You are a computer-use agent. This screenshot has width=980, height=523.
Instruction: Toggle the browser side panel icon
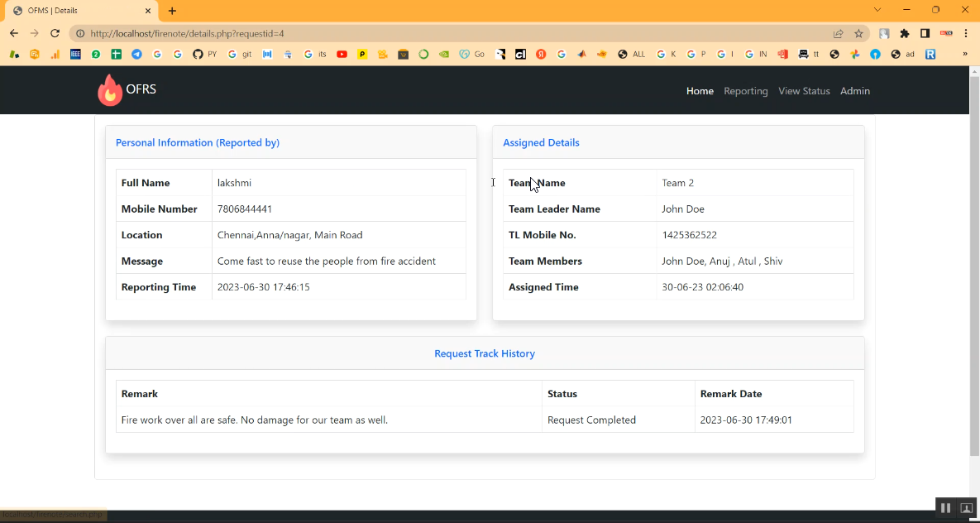925,34
